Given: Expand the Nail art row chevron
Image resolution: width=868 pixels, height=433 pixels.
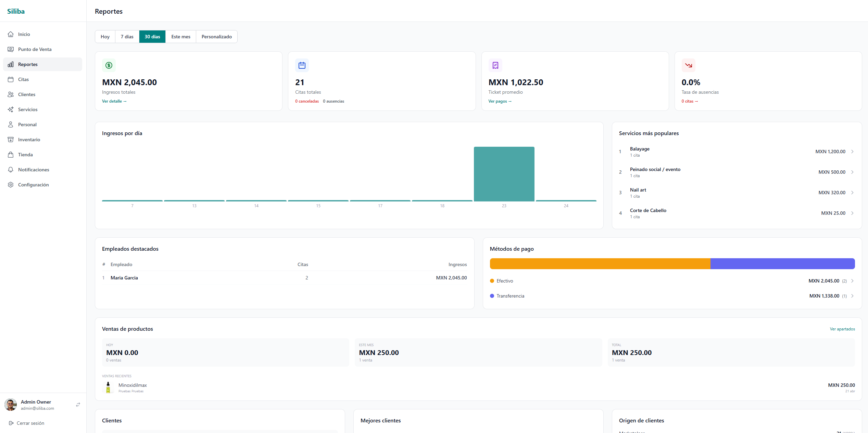Looking at the screenshot, I should (852, 193).
